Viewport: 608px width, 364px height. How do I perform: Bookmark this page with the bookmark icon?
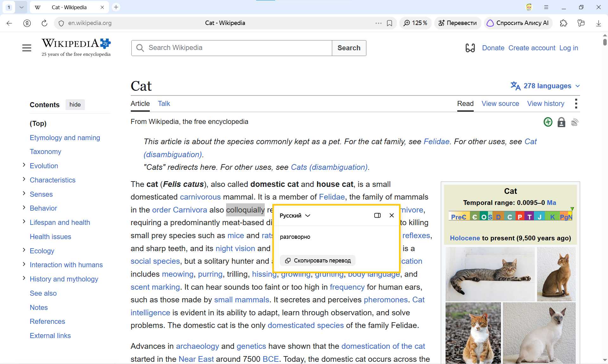click(x=389, y=23)
